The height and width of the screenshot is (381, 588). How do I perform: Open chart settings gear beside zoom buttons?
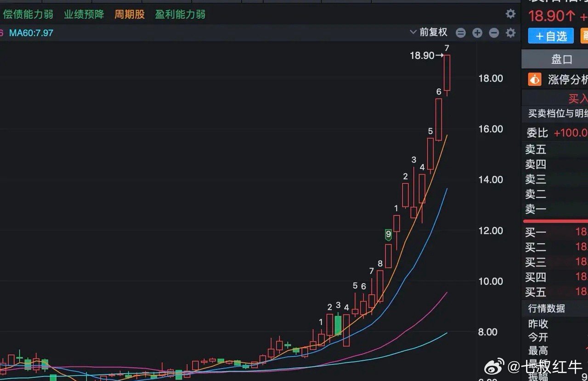(x=510, y=33)
